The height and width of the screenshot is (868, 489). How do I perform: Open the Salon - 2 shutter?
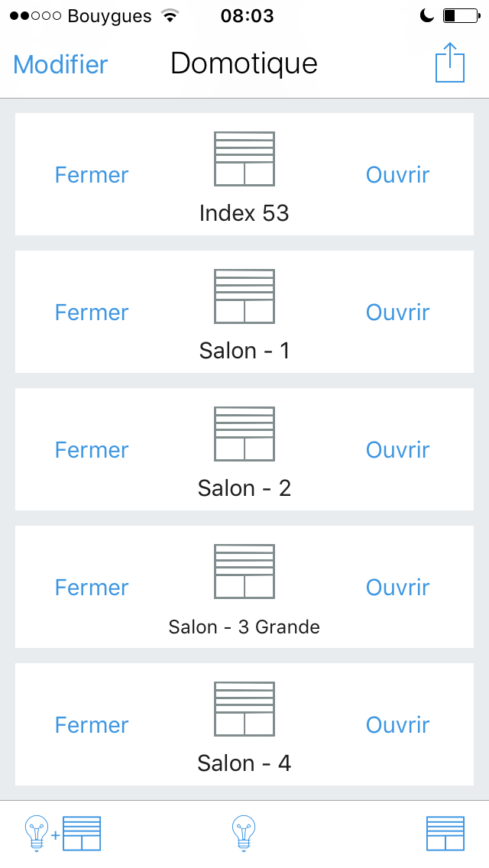pos(397,450)
